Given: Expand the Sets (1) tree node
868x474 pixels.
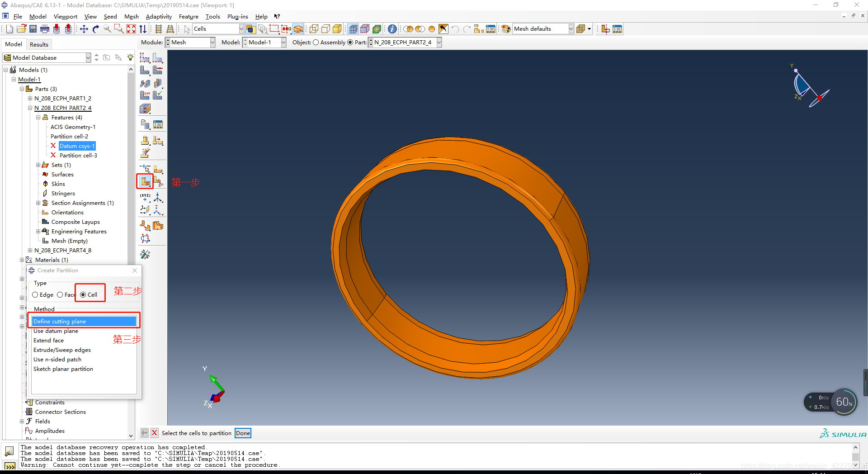Looking at the screenshot, I should point(38,165).
